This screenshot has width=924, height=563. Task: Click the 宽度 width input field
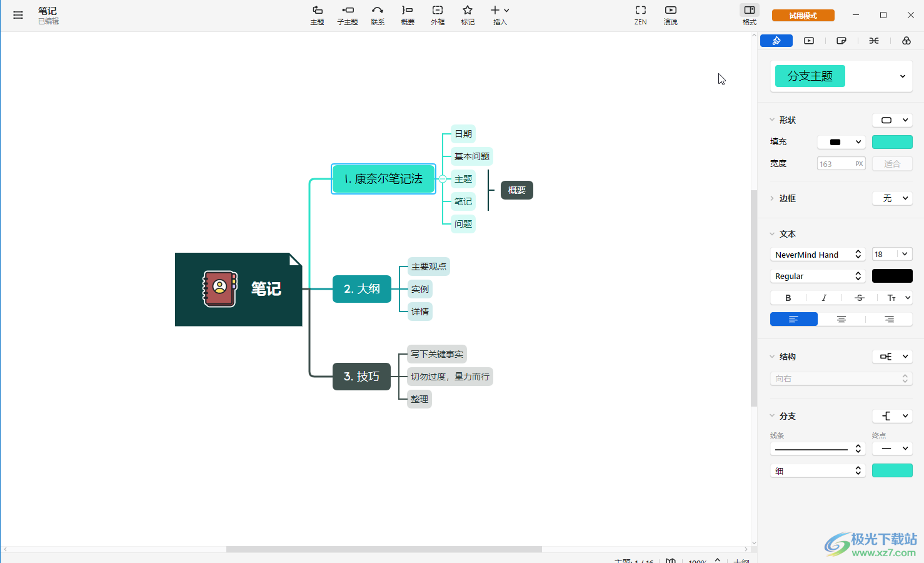point(841,164)
